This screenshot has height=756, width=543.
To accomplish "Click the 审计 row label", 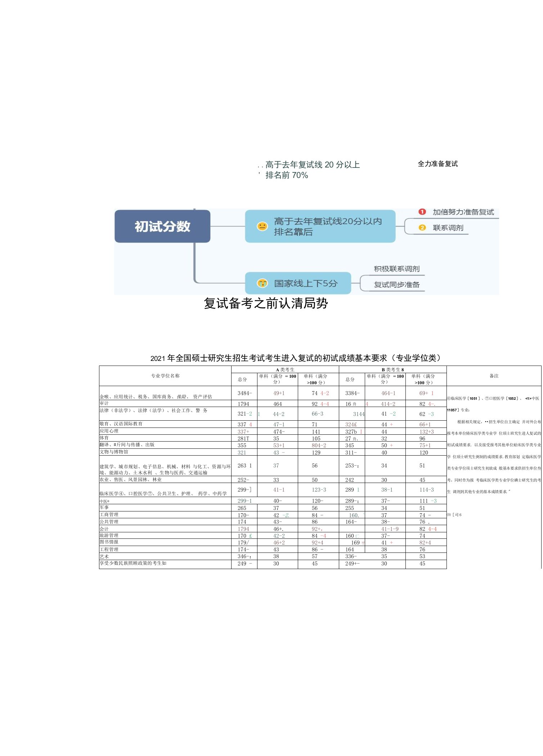I will [104, 403].
